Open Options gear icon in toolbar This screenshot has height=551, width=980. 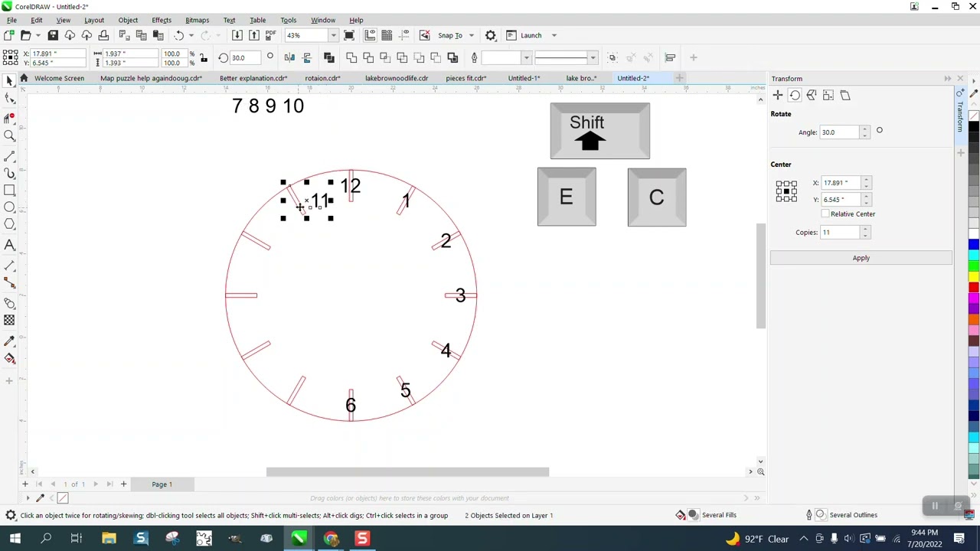(x=491, y=35)
